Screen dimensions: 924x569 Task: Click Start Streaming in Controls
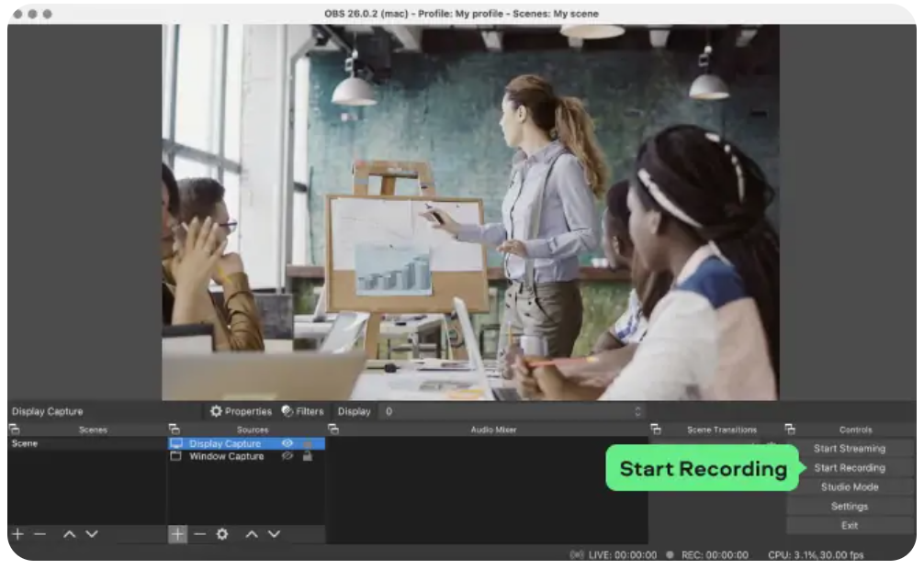coord(850,448)
